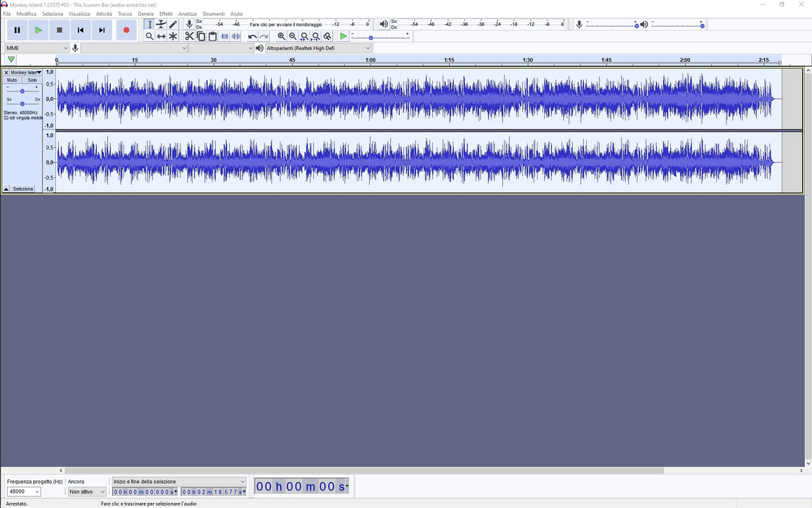The height and width of the screenshot is (508, 812).
Task: Toggle the Solo button on the track
Action: (32, 80)
